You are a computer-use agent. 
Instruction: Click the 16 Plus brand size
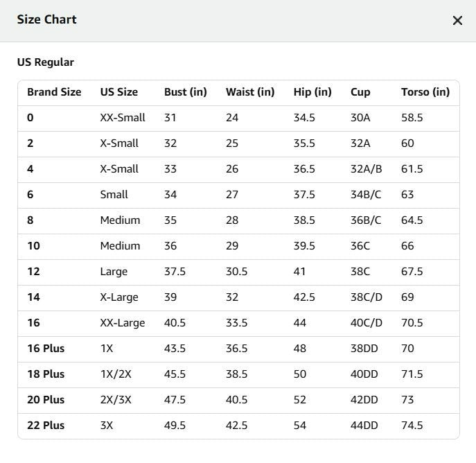46,349
